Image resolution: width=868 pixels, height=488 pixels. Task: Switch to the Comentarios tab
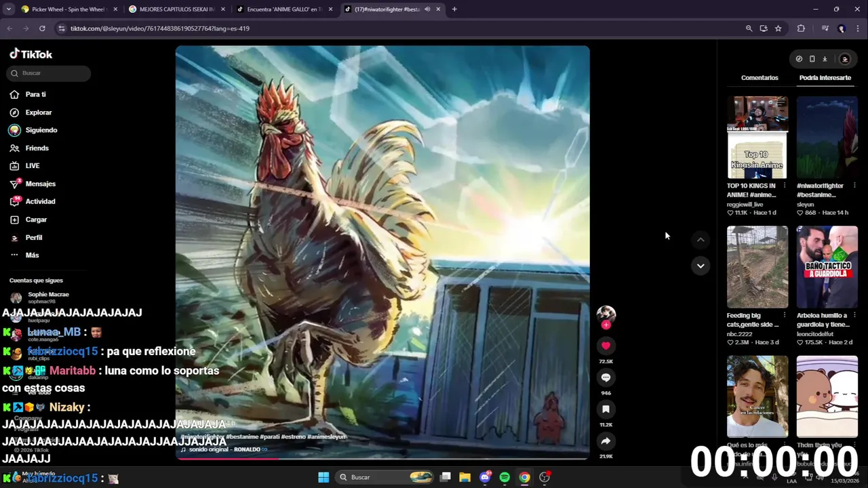759,78
